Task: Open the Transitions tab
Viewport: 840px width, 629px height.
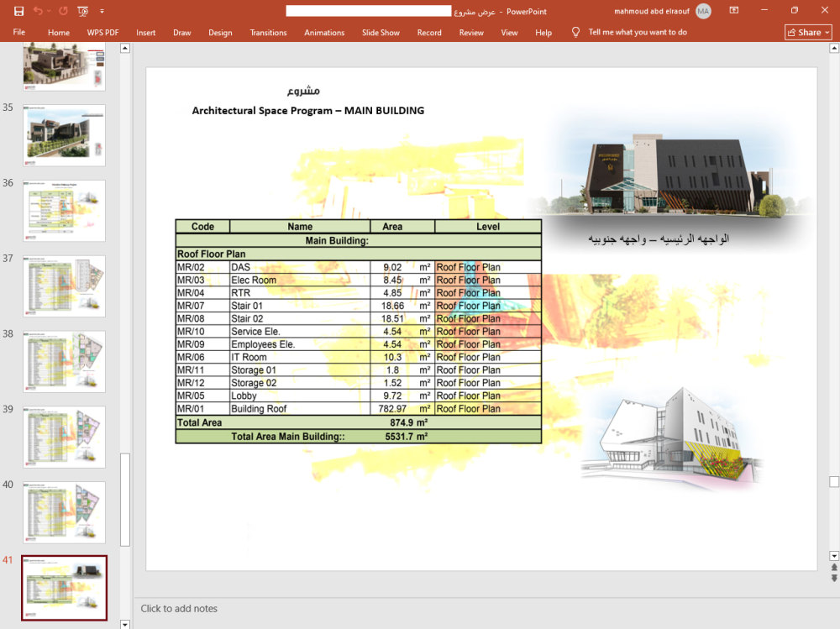Action: pyautogui.click(x=269, y=32)
